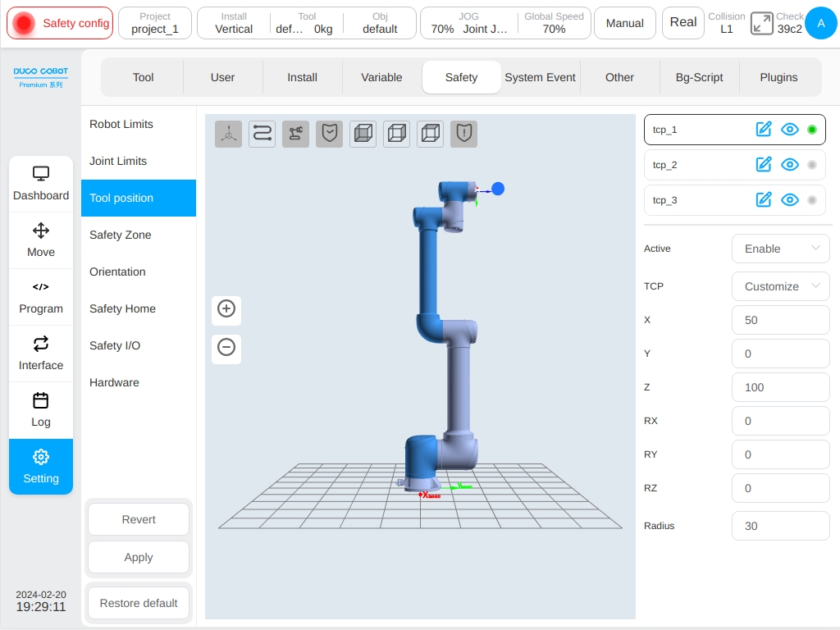Toggle the safety shield check icon
This screenshot has height=630, width=840.
330,134
